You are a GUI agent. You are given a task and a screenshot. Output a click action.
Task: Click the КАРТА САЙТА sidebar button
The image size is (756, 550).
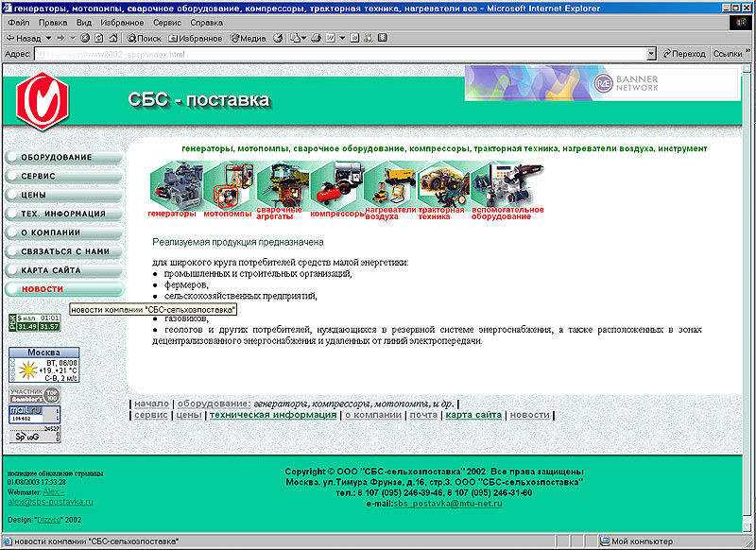63,270
